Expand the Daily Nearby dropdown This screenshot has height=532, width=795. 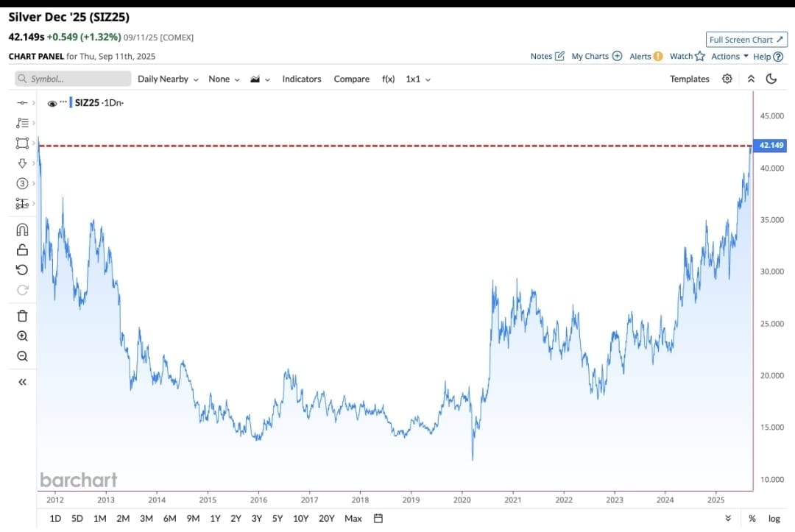(x=168, y=79)
